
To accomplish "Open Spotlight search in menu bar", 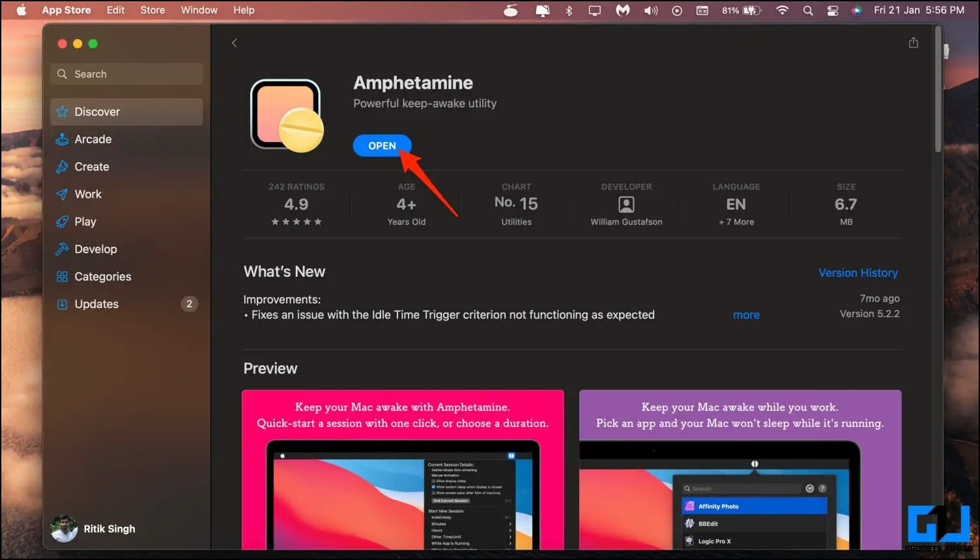I will click(808, 10).
